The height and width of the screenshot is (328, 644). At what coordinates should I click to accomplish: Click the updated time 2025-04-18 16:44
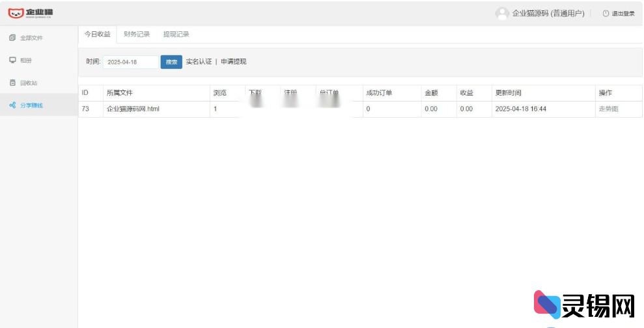pos(521,109)
